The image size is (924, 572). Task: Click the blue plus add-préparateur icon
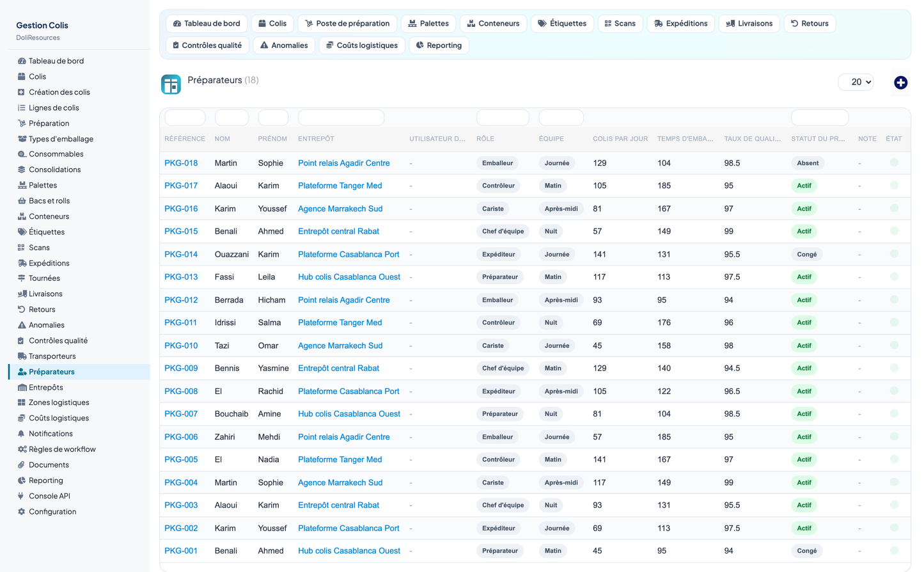(x=900, y=83)
